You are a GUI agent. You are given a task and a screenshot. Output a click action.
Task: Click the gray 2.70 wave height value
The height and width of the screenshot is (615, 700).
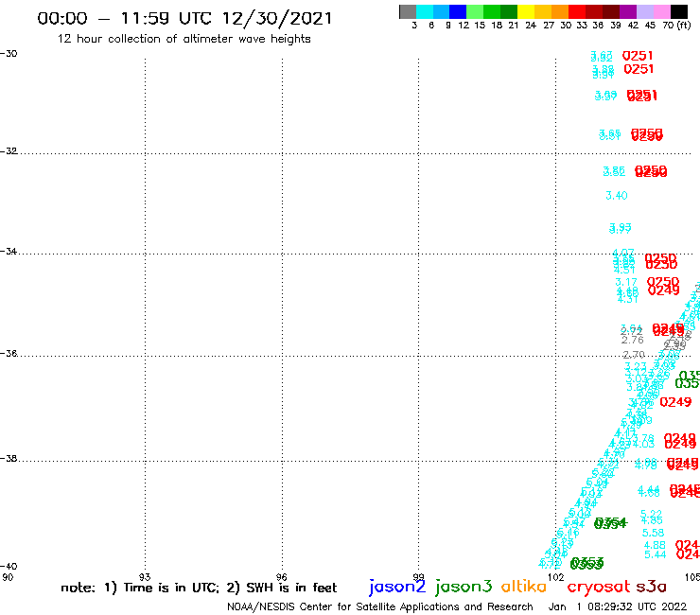pos(634,355)
